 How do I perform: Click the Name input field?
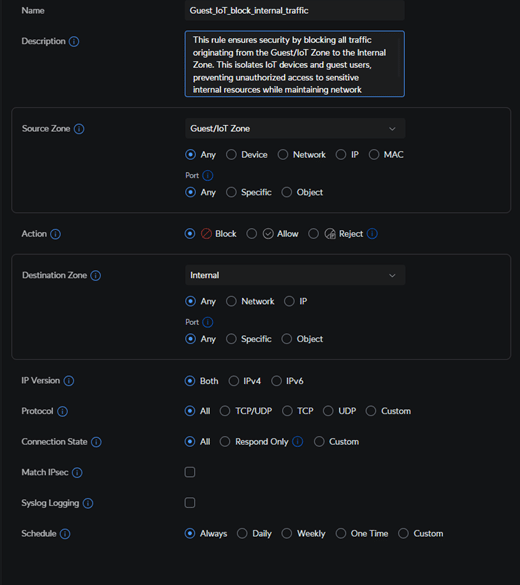click(295, 10)
